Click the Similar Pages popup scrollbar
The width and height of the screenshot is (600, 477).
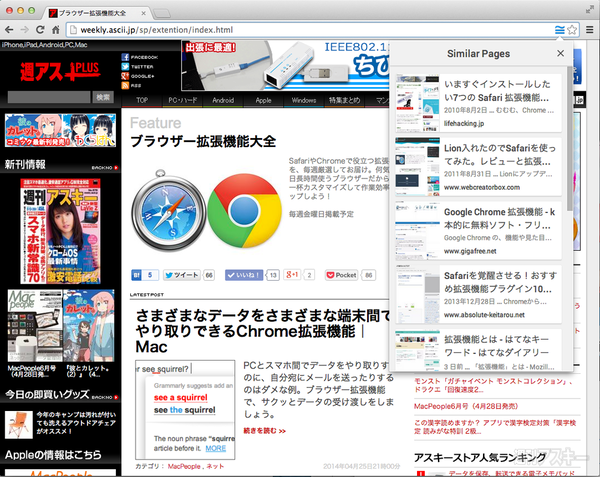(x=570, y=140)
